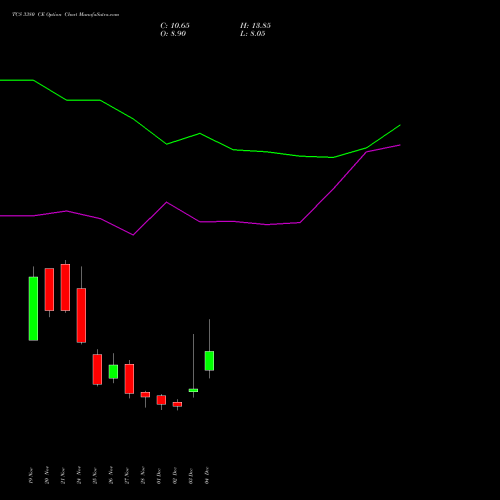
Task: Click the low value L: 8.05
Action: tap(253, 34)
